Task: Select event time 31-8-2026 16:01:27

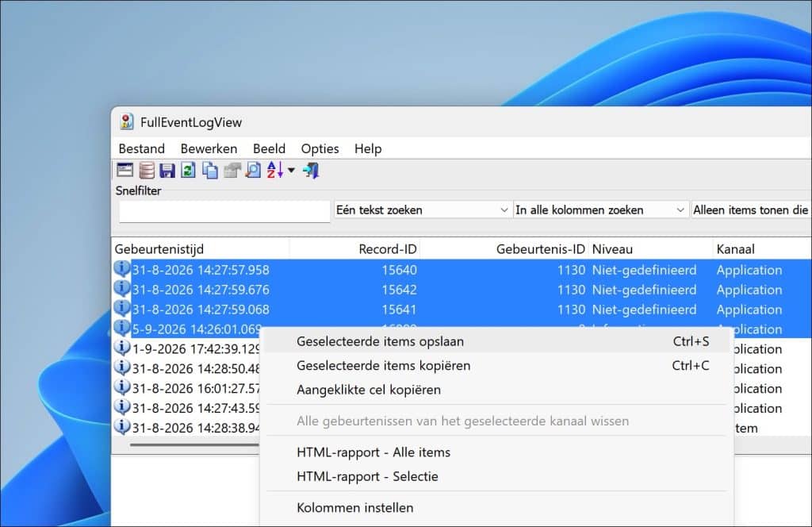Action: click(196, 388)
